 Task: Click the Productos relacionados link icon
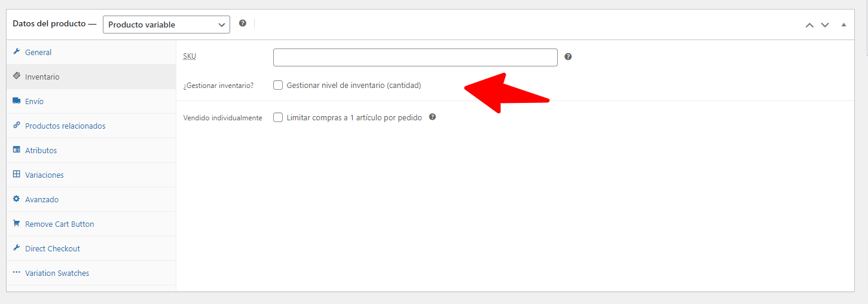click(16, 126)
